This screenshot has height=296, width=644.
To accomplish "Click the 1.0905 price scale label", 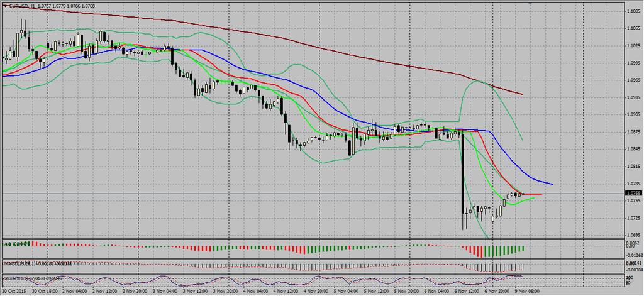I will [633, 114].
